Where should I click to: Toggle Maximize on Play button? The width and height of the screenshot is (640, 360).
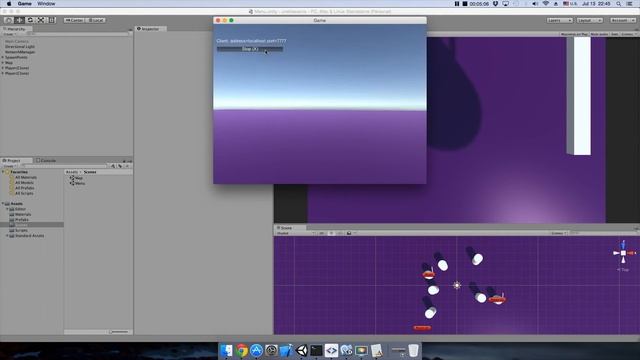[574, 34]
